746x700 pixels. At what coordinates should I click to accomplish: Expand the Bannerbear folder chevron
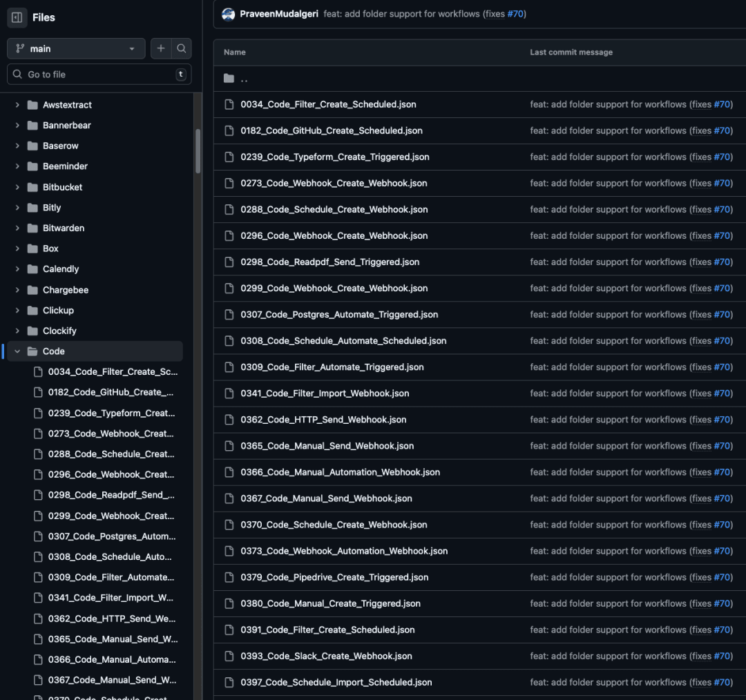tap(17, 125)
